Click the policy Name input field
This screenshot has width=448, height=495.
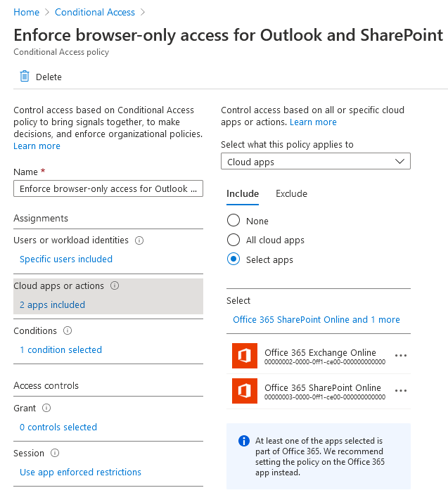pyautogui.click(x=108, y=188)
